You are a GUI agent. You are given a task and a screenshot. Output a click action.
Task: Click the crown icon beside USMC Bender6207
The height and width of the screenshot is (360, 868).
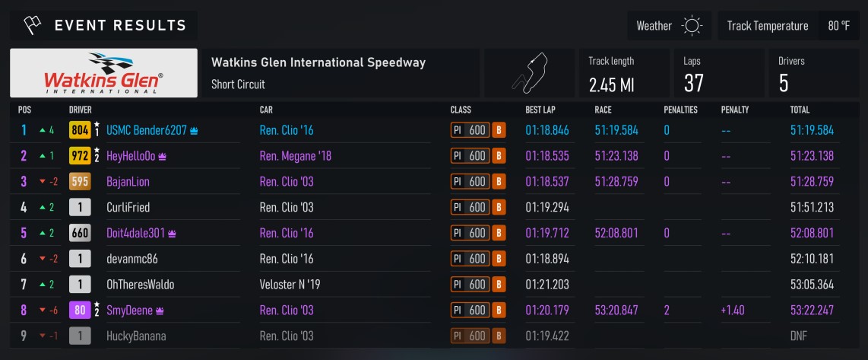[x=194, y=131]
